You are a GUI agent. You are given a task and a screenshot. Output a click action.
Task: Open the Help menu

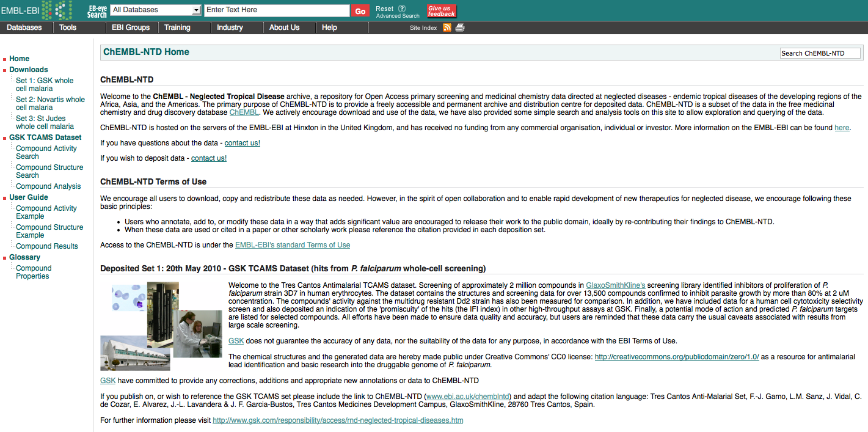[329, 27]
